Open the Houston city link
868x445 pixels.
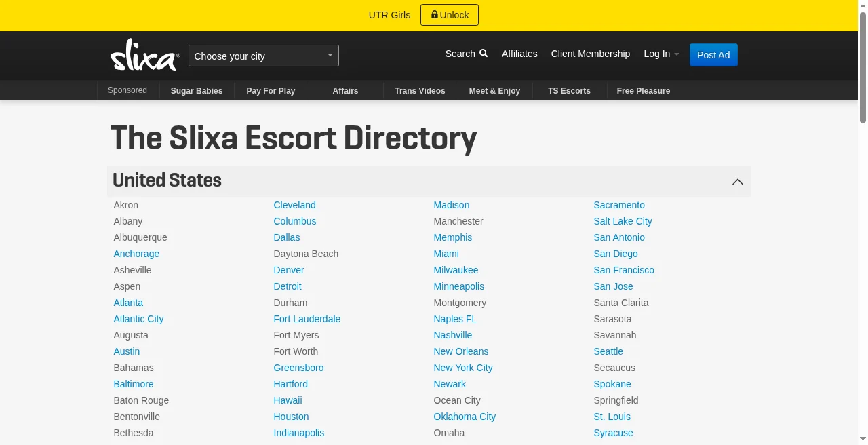(292, 417)
